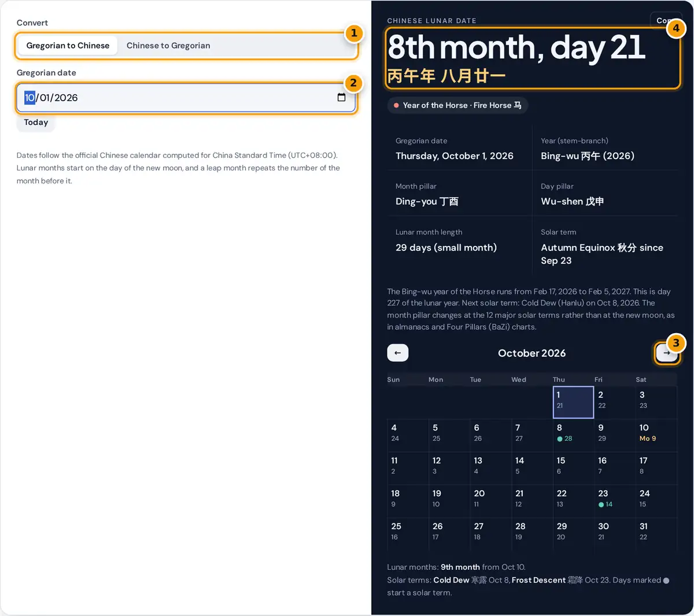The width and height of the screenshot is (694, 616).
Task: Choose October 21 calendar day
Action: click(532, 501)
